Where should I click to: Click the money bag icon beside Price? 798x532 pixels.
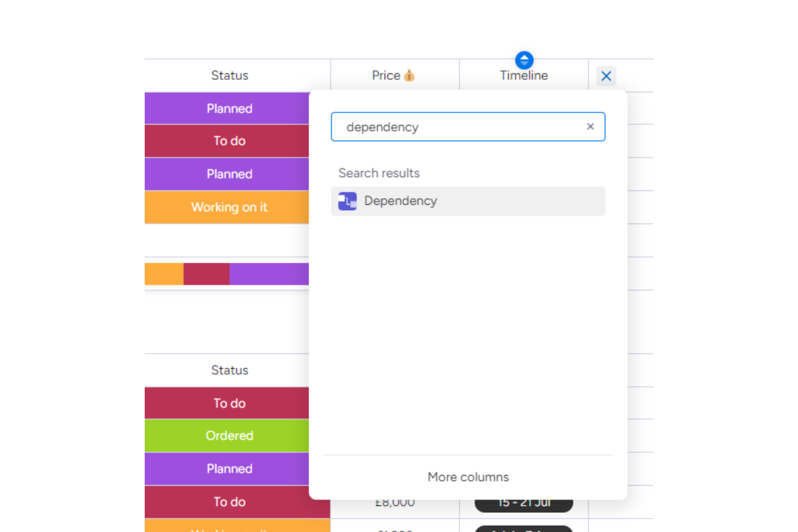pyautogui.click(x=409, y=75)
